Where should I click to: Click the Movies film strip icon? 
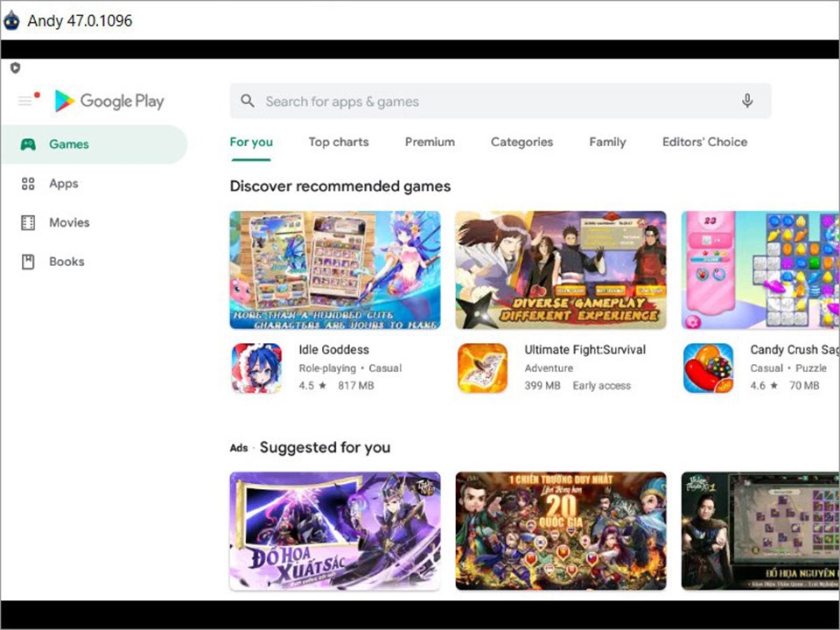tap(28, 222)
